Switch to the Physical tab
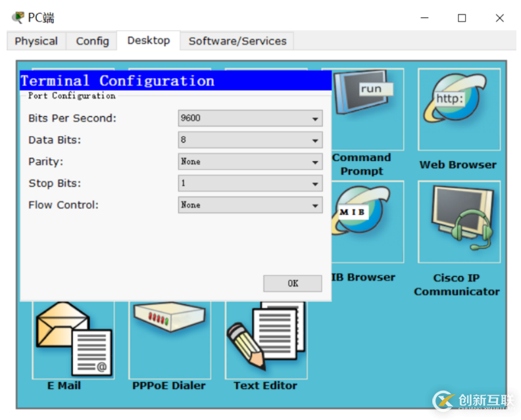This screenshot has width=521, height=420. pos(36,41)
